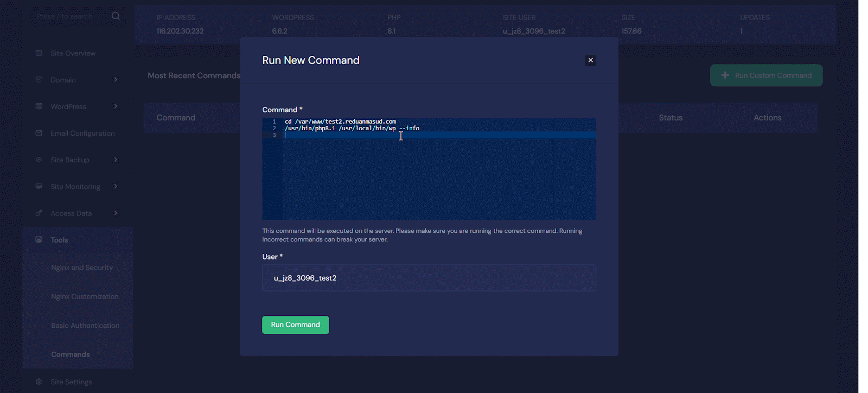Click the size value 157.66
The image size is (868, 393).
(x=631, y=31)
